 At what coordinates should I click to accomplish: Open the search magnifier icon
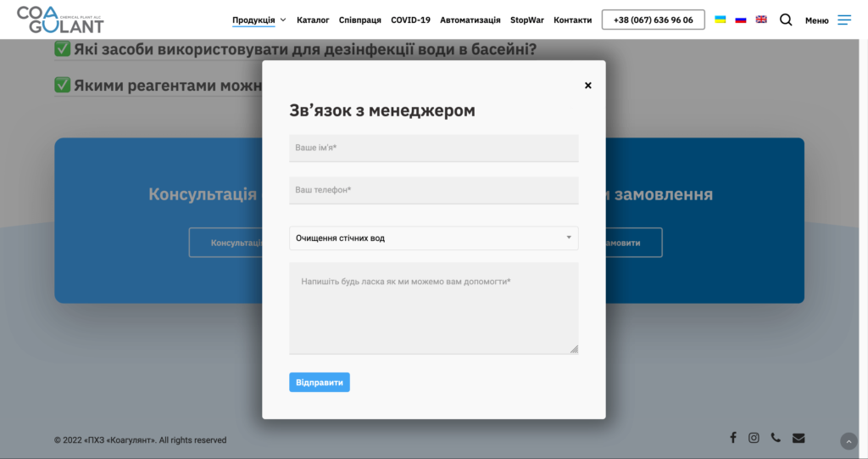(786, 20)
